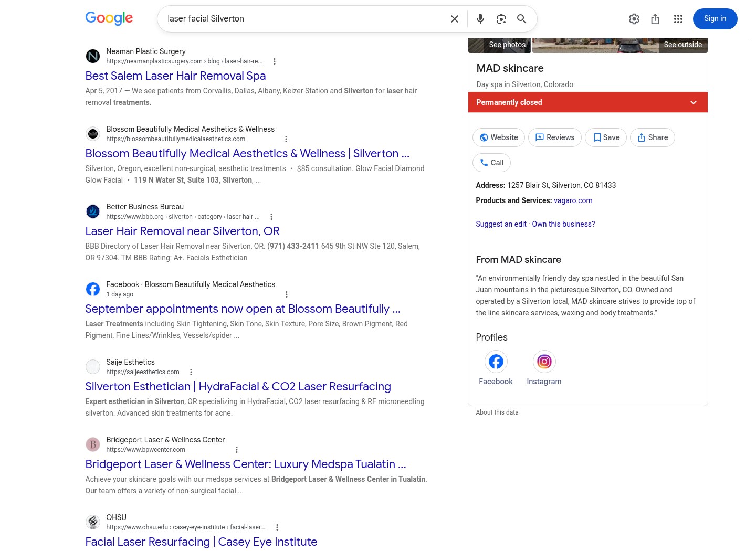Click the Saije Esthetics site name

(131, 362)
